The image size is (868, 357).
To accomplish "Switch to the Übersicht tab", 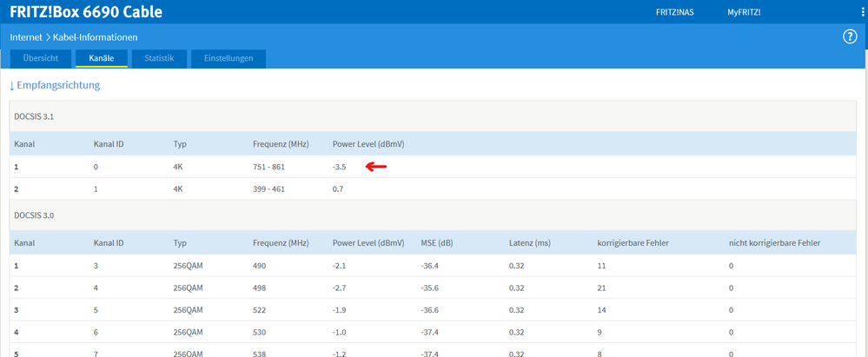I will point(42,59).
